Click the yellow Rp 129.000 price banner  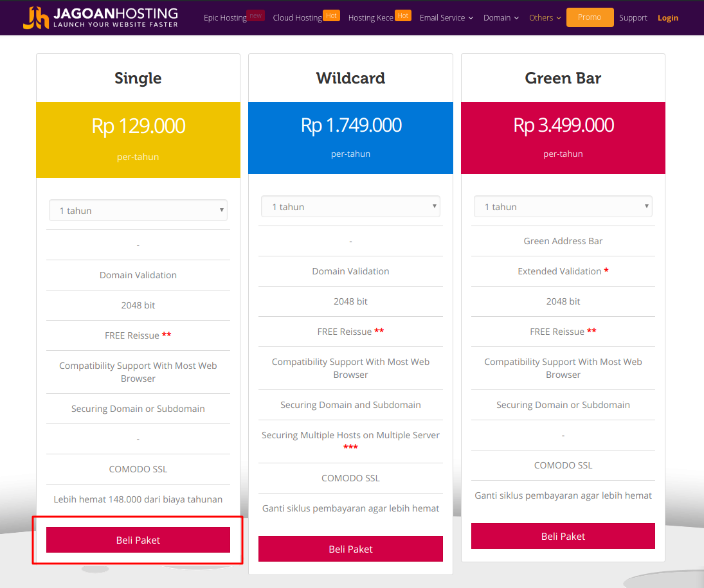138,140
